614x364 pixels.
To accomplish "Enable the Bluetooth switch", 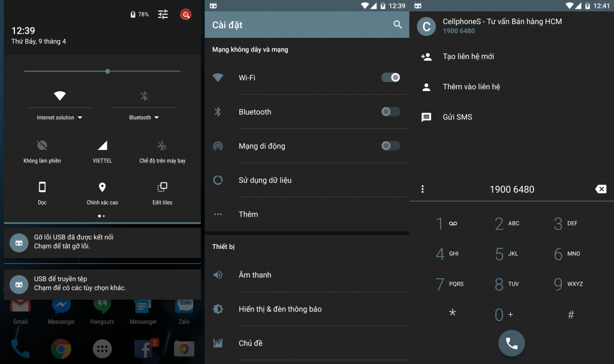I will [390, 112].
